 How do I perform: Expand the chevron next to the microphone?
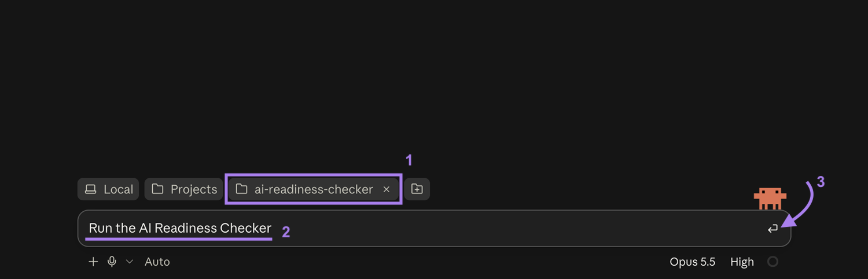click(x=130, y=262)
